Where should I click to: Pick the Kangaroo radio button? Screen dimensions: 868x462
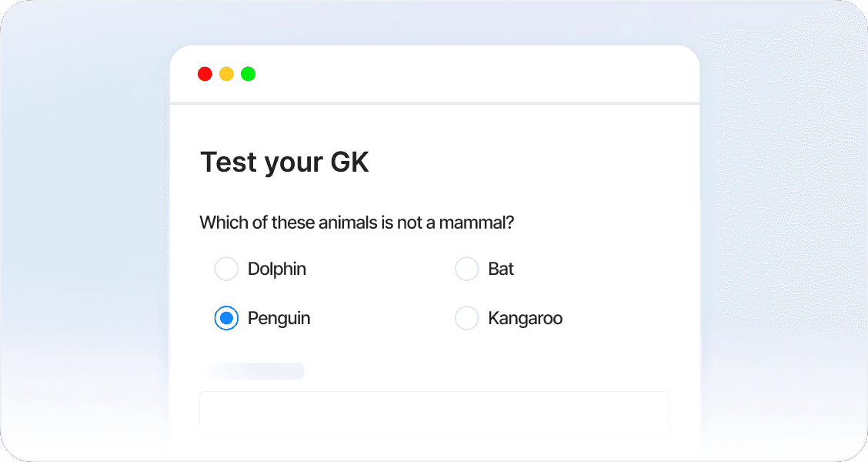click(467, 318)
